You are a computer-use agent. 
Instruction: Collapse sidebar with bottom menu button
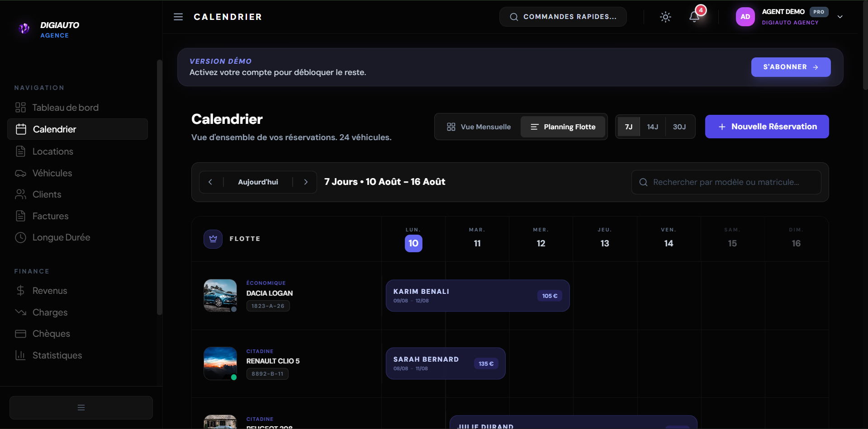pos(81,408)
